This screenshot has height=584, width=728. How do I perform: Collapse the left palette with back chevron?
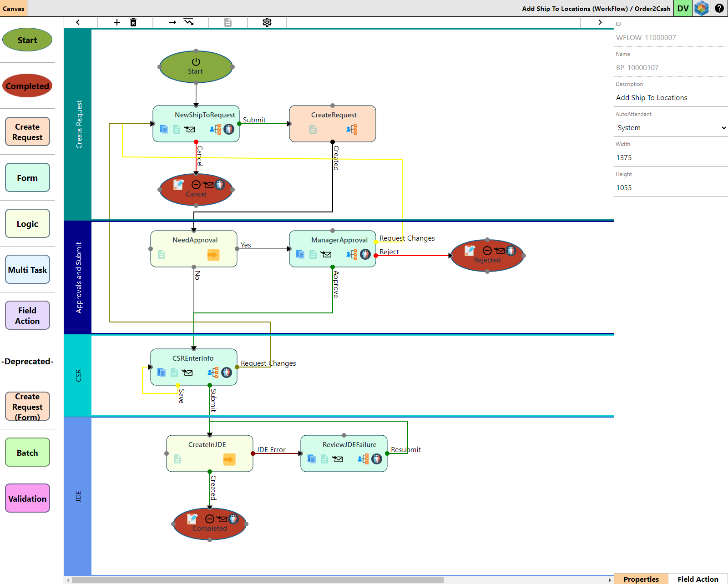(78, 22)
